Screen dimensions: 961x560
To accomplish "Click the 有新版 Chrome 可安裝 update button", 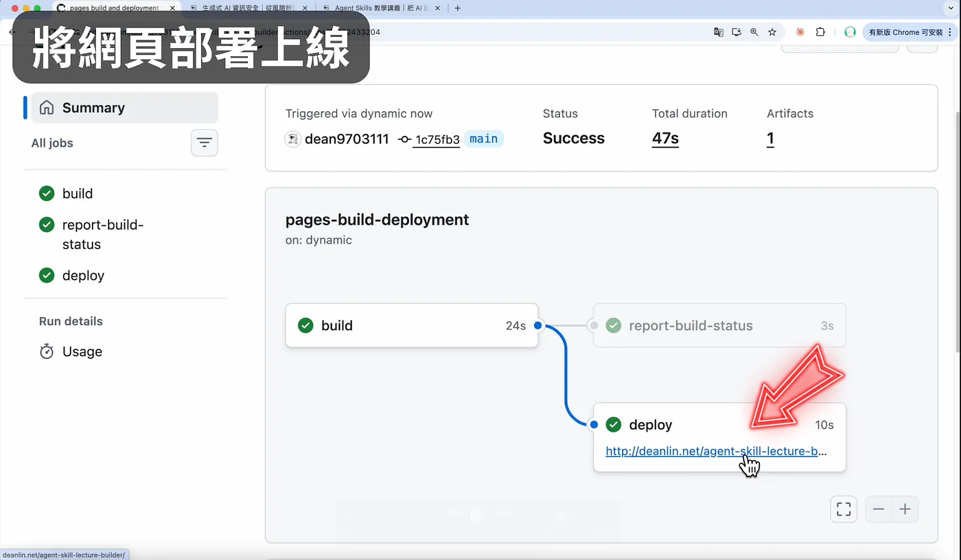I will [910, 32].
